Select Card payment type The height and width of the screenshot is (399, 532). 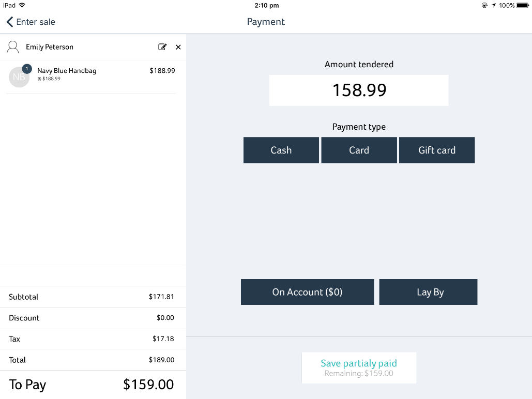tap(359, 150)
